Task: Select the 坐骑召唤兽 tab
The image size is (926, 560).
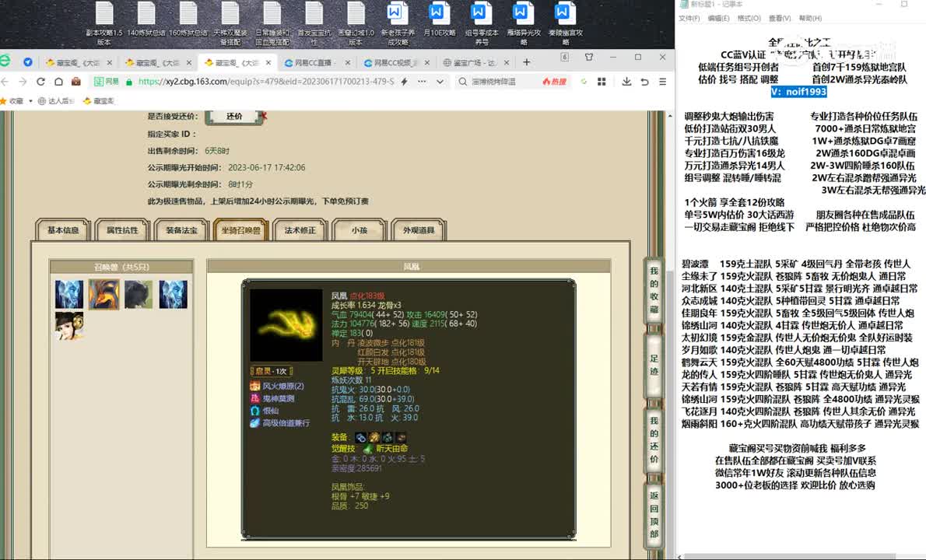Action: click(241, 230)
